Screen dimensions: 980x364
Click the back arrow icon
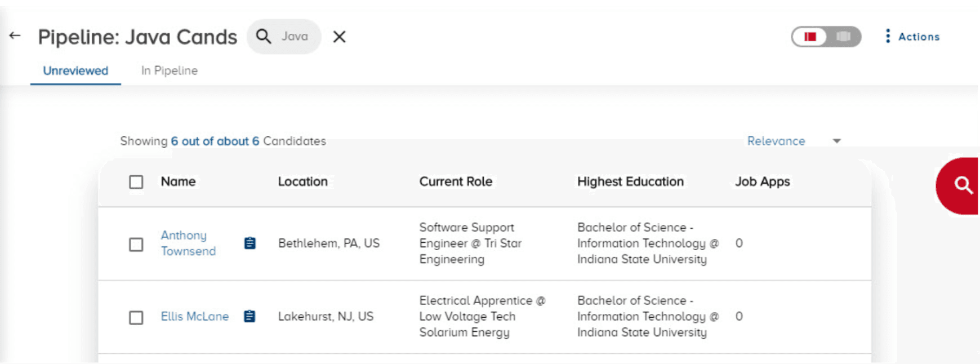pyautogui.click(x=15, y=36)
